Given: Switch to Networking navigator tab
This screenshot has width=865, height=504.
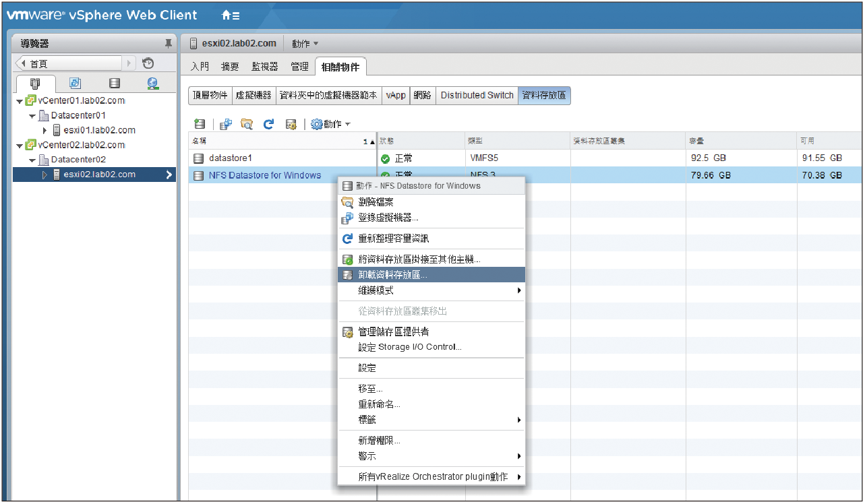Looking at the screenshot, I should tap(153, 84).
